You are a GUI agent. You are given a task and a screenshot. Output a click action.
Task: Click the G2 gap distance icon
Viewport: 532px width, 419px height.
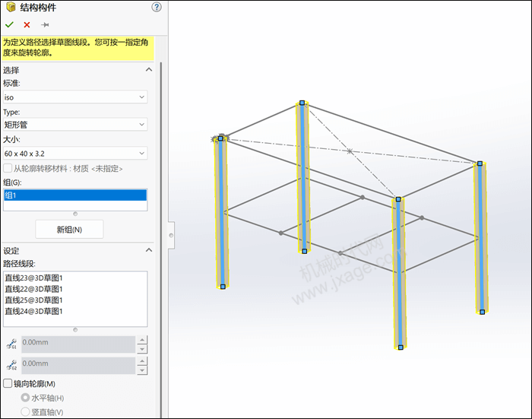11,365
